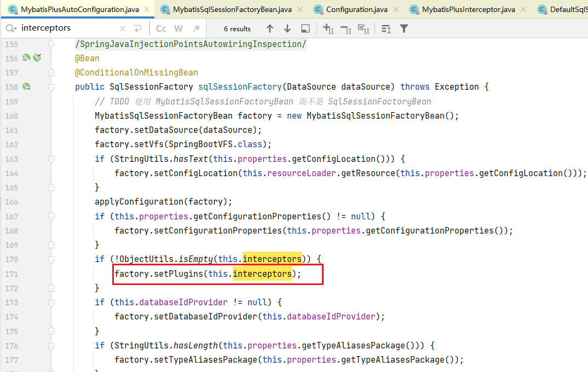Click the open results in window icon
Viewport: 588px width, 372px height.
point(305,28)
